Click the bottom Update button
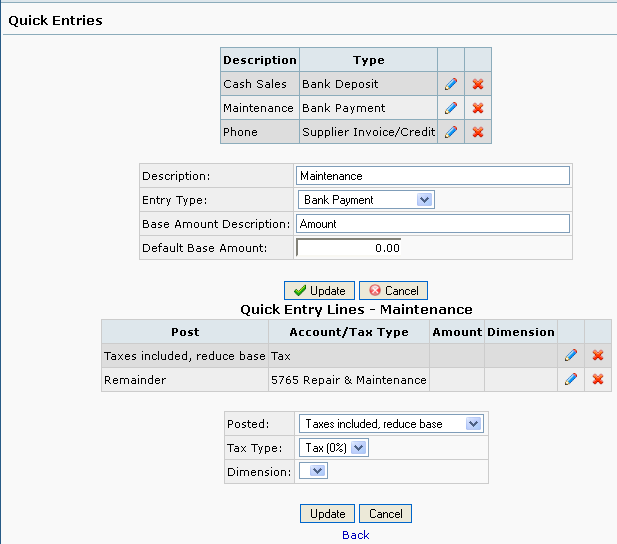This screenshot has width=617, height=544. [327, 513]
